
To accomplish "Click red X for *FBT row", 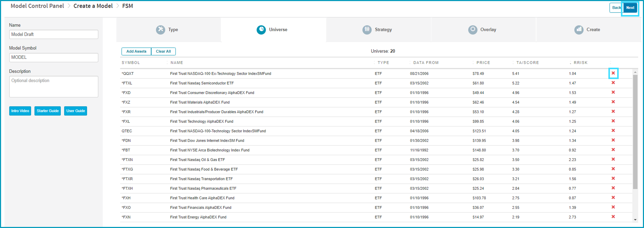I will pyautogui.click(x=613, y=150).
